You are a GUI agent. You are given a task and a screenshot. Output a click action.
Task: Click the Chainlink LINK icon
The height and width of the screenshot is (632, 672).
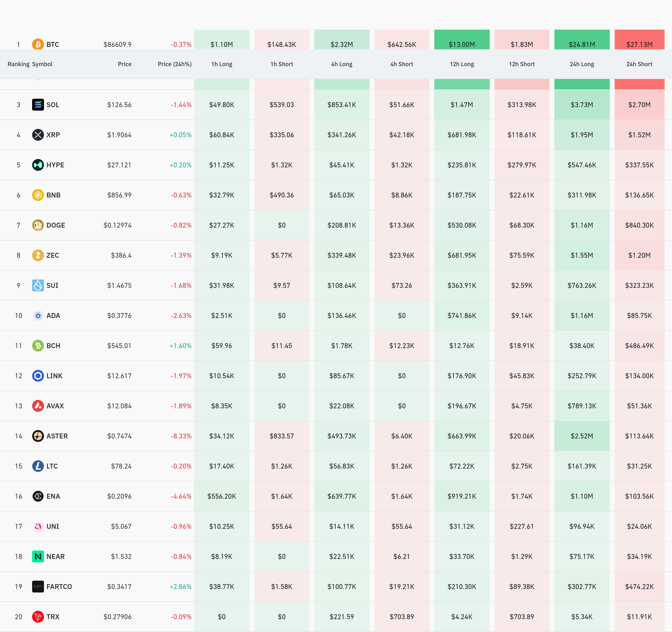pos(38,375)
